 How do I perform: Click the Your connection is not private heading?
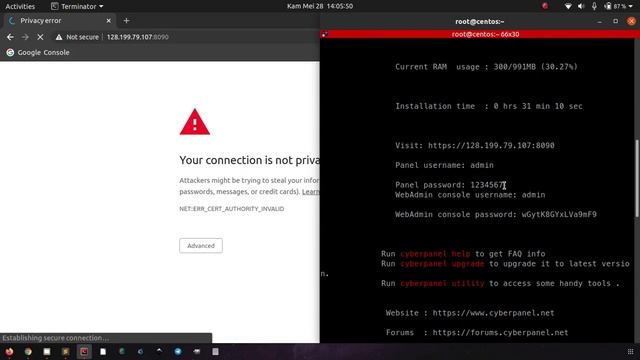pyautogui.click(x=249, y=160)
